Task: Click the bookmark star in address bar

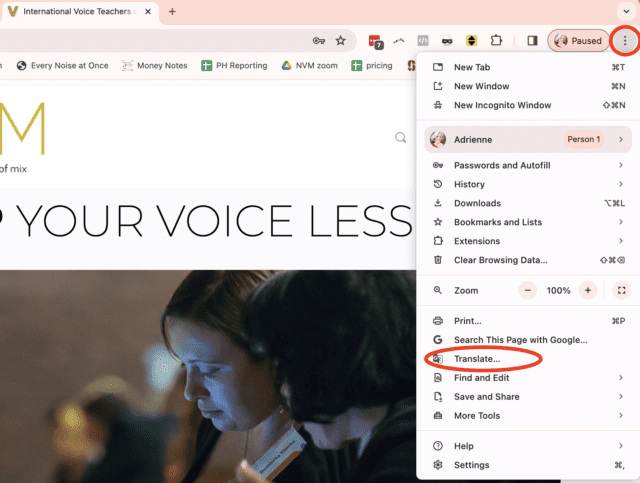Action: [341, 41]
